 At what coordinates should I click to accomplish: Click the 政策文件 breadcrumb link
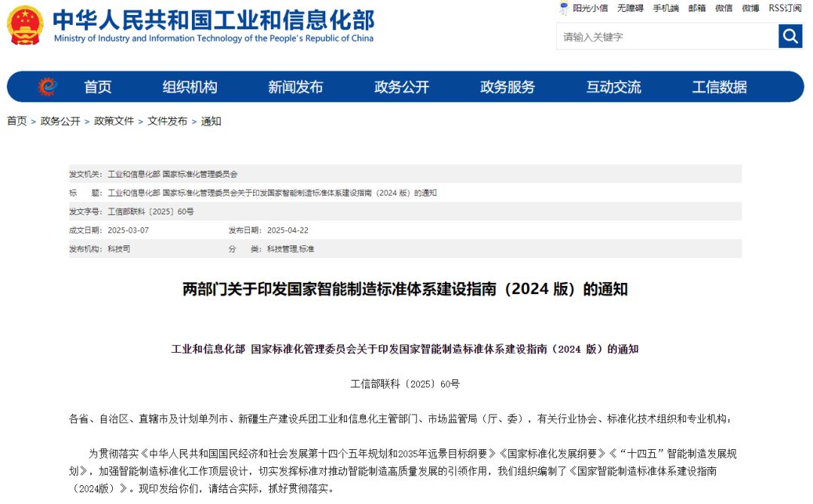pyautogui.click(x=114, y=121)
